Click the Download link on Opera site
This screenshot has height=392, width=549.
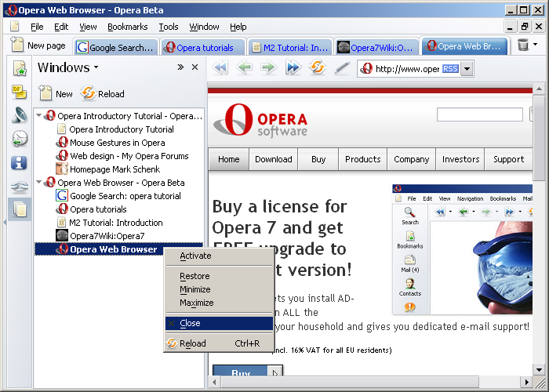(x=273, y=159)
